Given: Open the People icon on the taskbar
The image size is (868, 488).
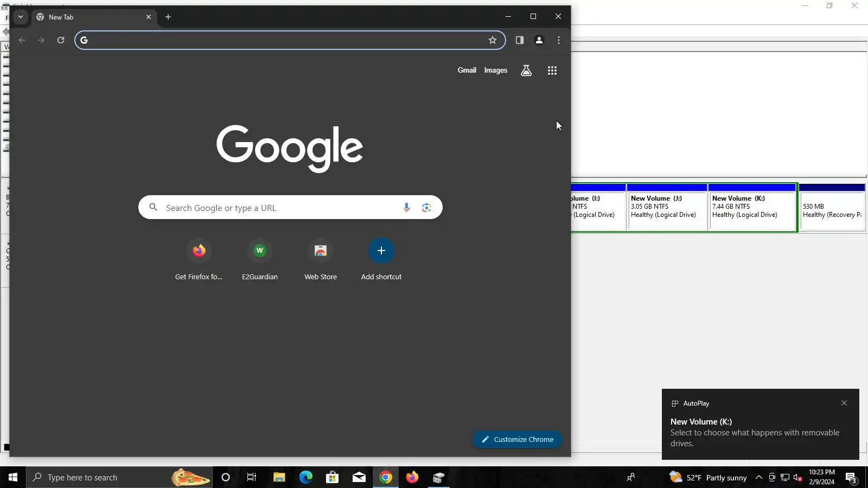Looking at the screenshot, I should [631, 477].
